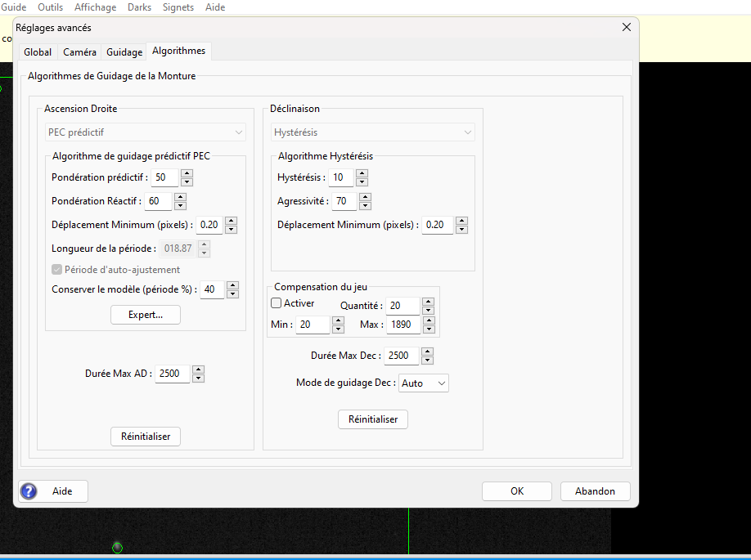Select the Algorithmes tab
Image resolution: width=751 pixels, height=560 pixels.
tap(178, 51)
